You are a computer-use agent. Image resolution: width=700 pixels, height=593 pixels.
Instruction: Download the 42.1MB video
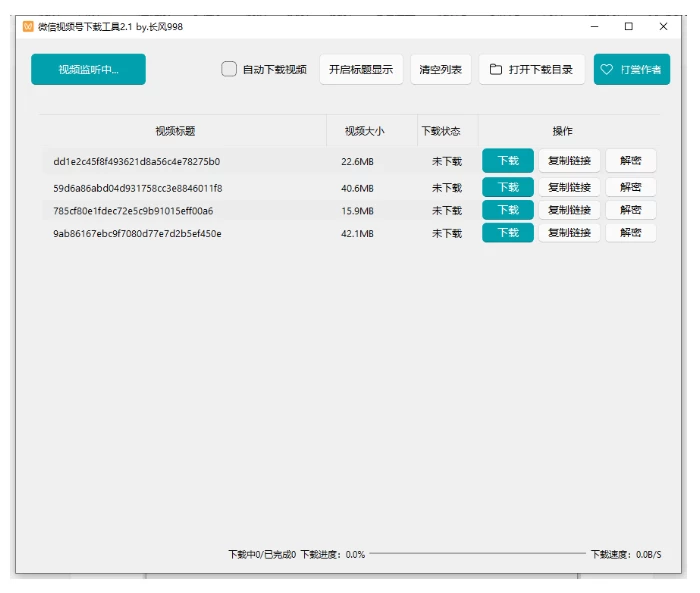click(508, 233)
